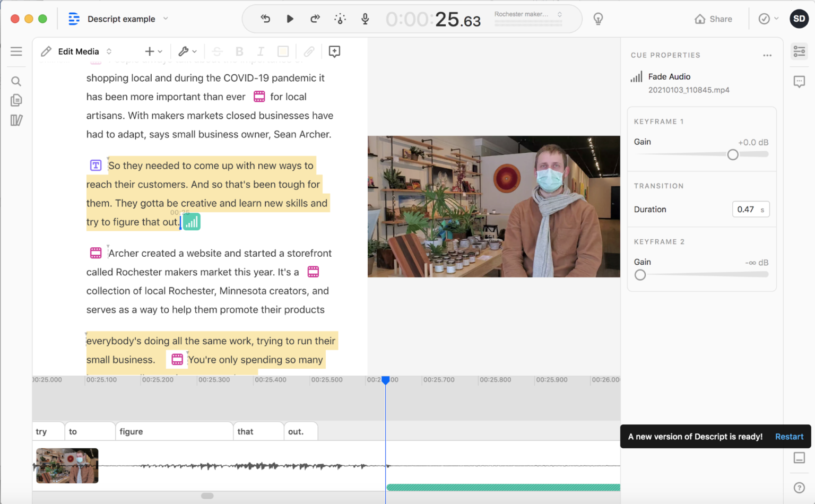Click the teal fade audio marker in script
This screenshot has height=504, width=815.
tap(192, 222)
